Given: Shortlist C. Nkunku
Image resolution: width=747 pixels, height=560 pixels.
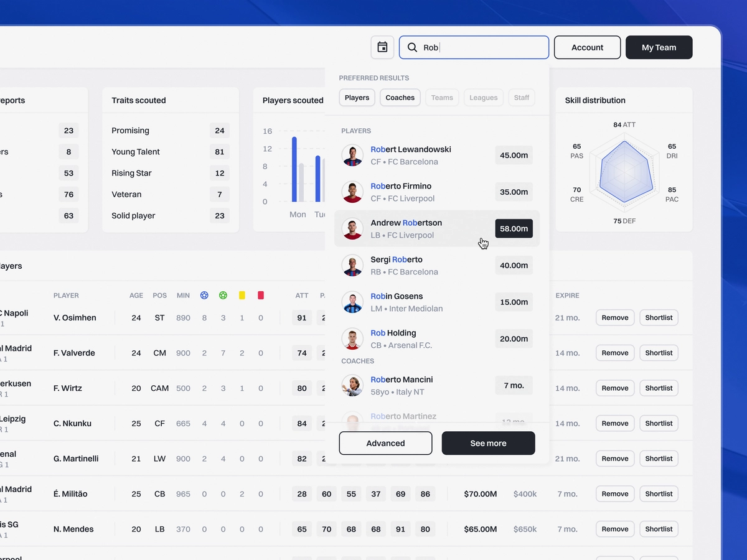Looking at the screenshot, I should pos(659,423).
